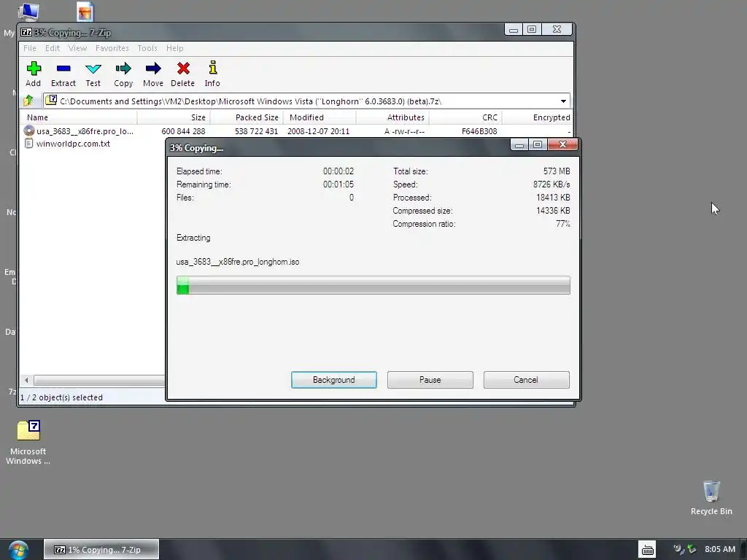Expand the archive path dropdown
The height and width of the screenshot is (560, 747).
point(563,101)
